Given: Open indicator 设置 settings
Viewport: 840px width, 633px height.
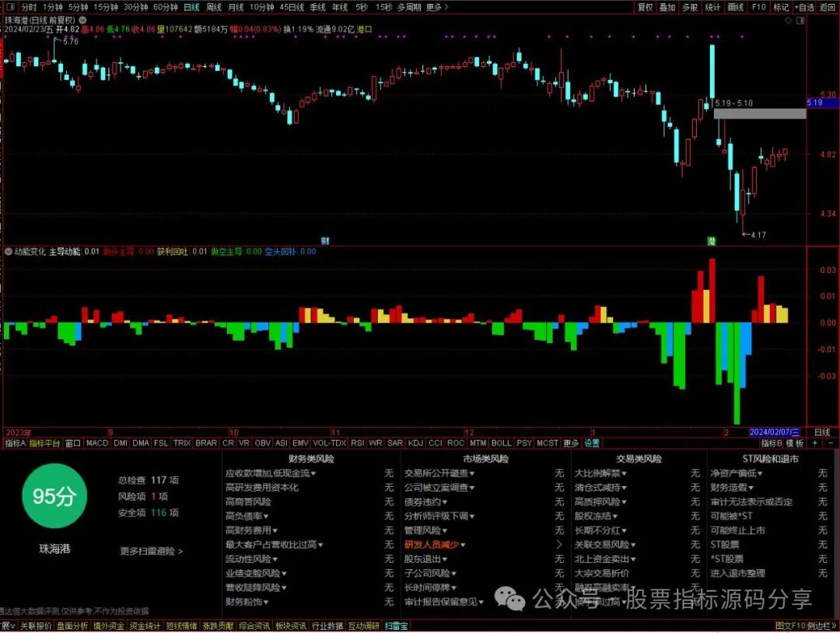Looking at the screenshot, I should click(592, 443).
